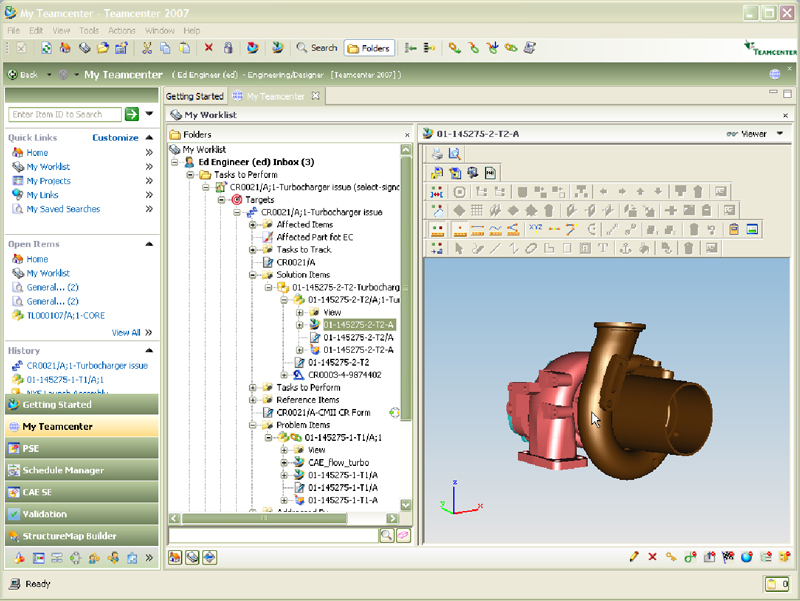
Task: Toggle the single-point measurement mode icon
Action: point(460,229)
